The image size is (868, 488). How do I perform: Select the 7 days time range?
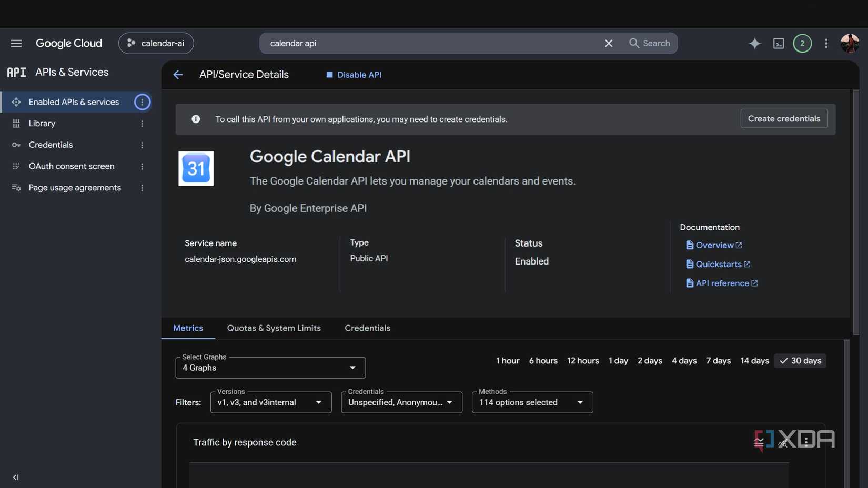point(718,361)
